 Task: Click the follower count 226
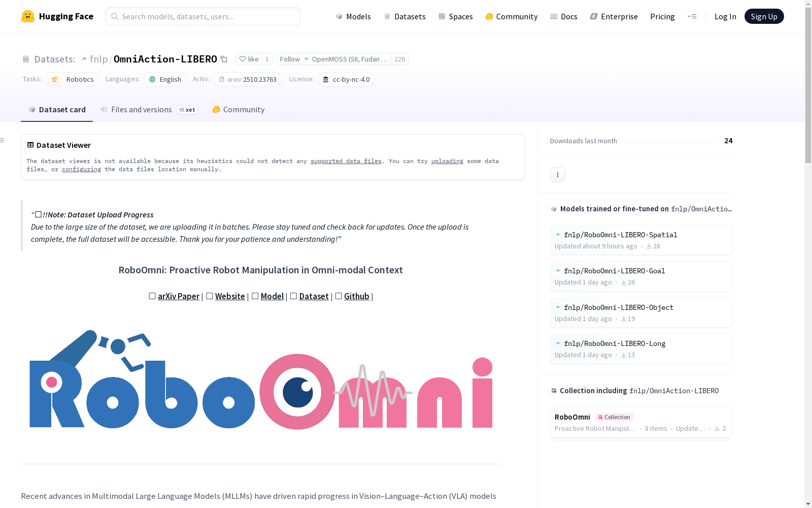[400, 59]
